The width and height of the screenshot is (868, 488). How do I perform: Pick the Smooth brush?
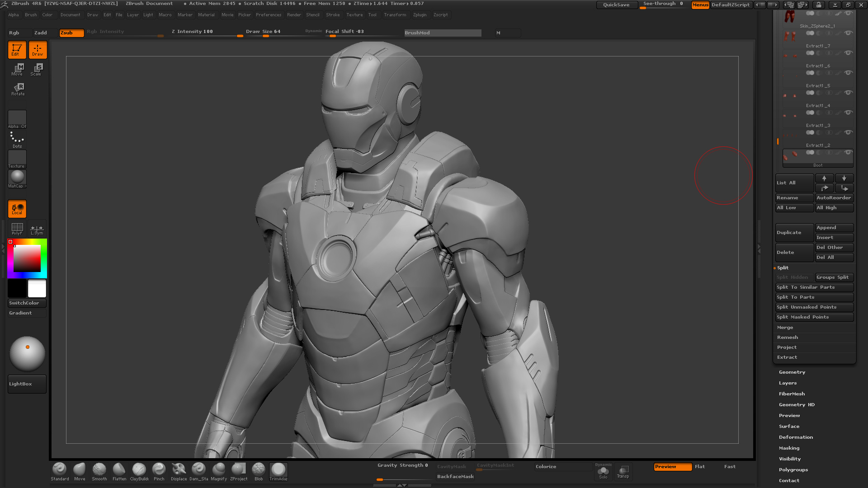coord(99,472)
